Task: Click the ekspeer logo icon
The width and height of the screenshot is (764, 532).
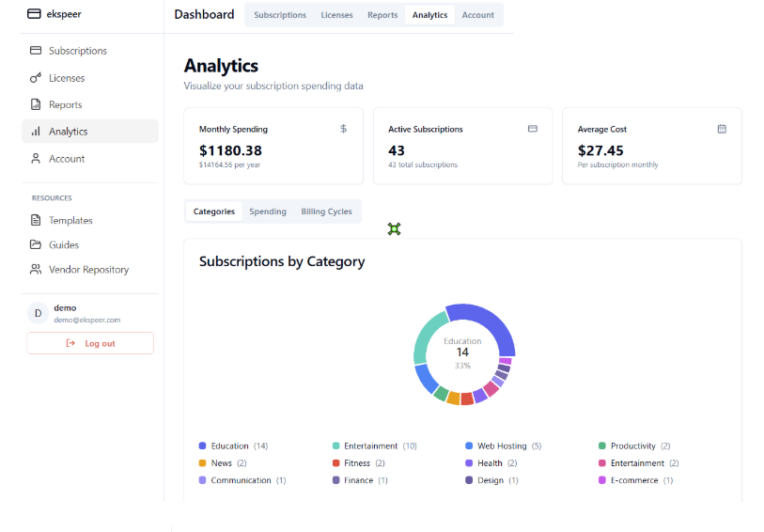Action: 34,14
